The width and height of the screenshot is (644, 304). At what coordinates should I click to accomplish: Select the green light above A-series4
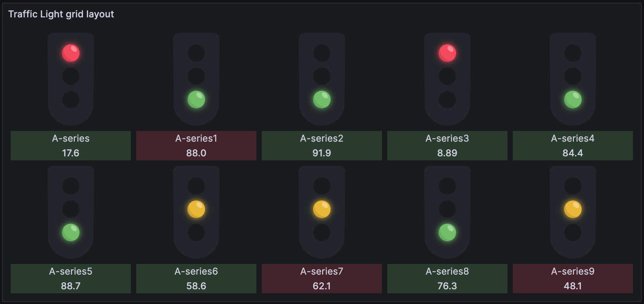tap(573, 100)
